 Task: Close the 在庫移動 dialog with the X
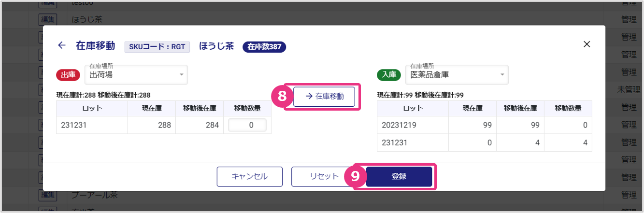pyautogui.click(x=587, y=44)
